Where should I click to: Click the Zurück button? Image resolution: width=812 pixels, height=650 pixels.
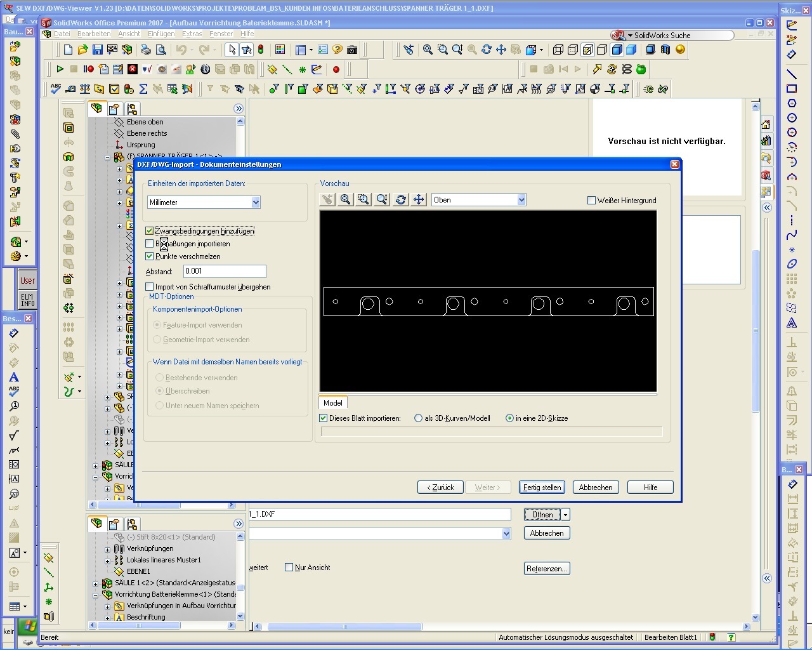[x=440, y=487]
